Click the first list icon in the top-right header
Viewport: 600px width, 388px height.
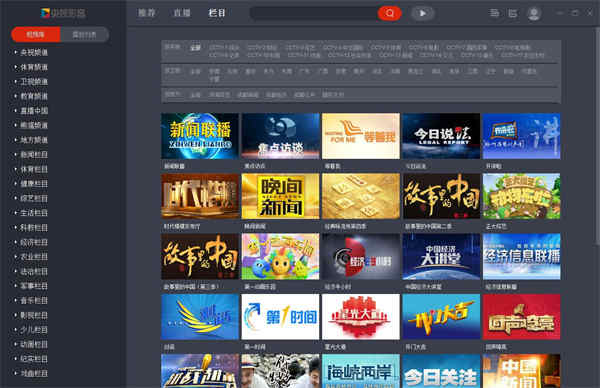494,13
